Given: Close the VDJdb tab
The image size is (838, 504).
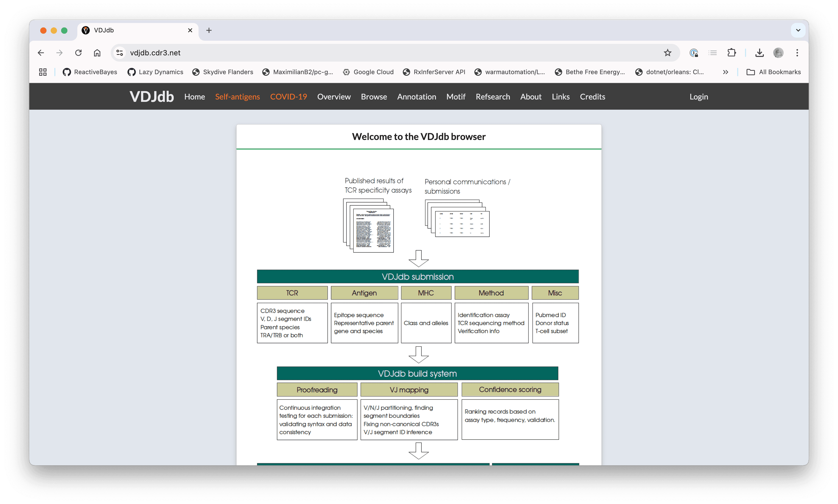Looking at the screenshot, I should click(190, 30).
